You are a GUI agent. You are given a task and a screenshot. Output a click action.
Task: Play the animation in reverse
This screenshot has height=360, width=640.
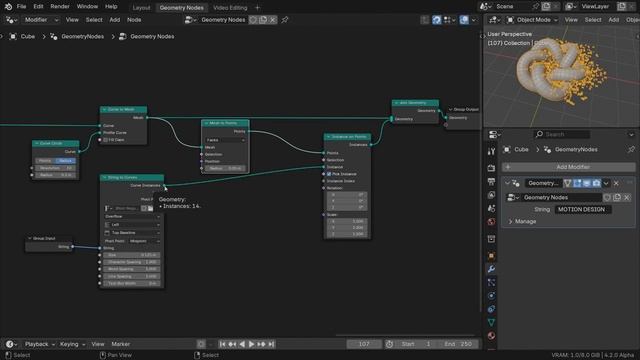click(242, 344)
